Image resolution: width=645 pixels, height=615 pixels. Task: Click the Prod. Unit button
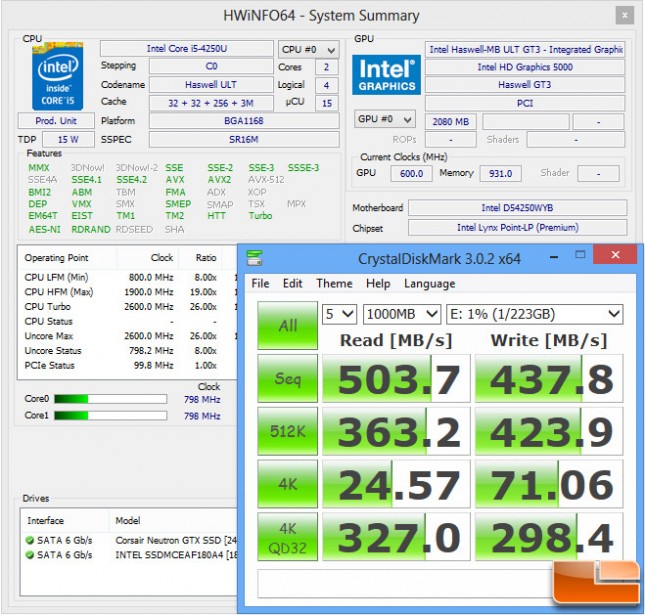pyautogui.click(x=56, y=121)
